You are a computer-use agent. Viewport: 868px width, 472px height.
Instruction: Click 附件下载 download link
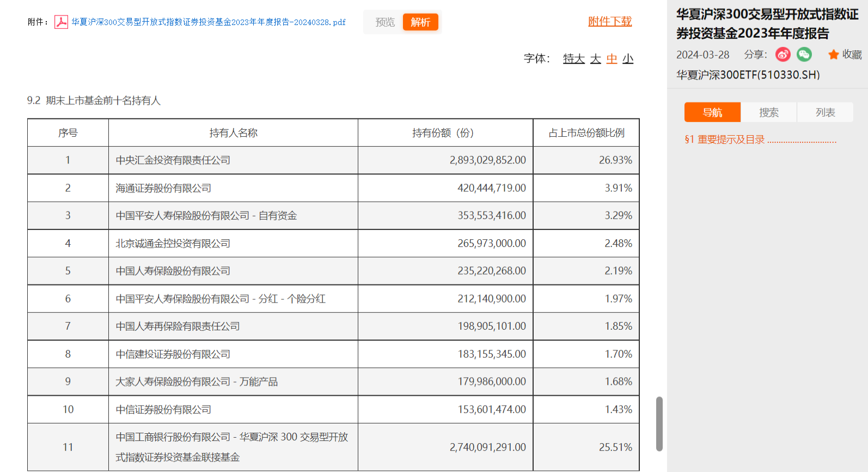point(610,21)
